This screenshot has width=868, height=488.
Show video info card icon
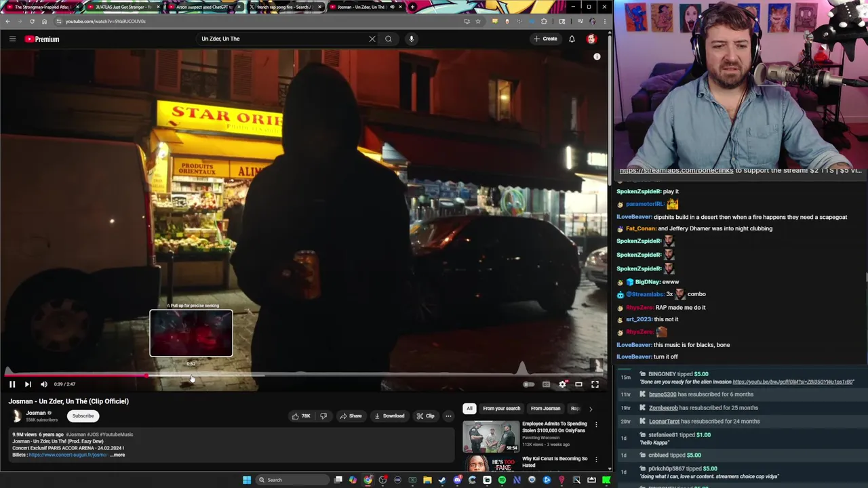597,57
